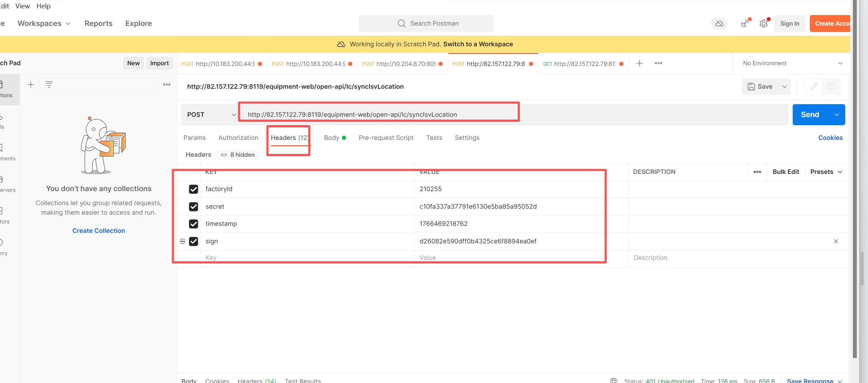Click the plus icon to open a new request tab
The width and height of the screenshot is (868, 383).
pyautogui.click(x=639, y=63)
